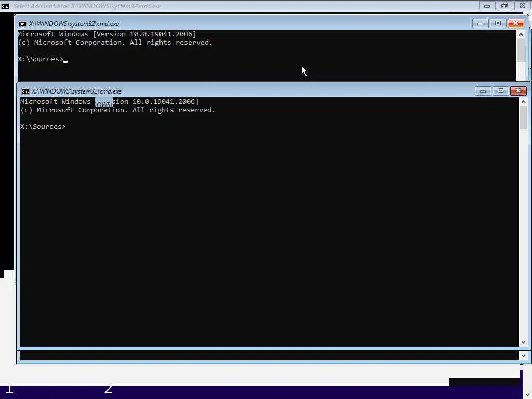
Task: Restore down the Select Administrator cmd window
Action: click(x=504, y=6)
